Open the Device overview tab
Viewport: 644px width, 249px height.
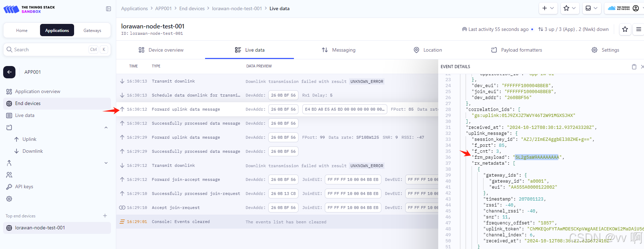(161, 50)
